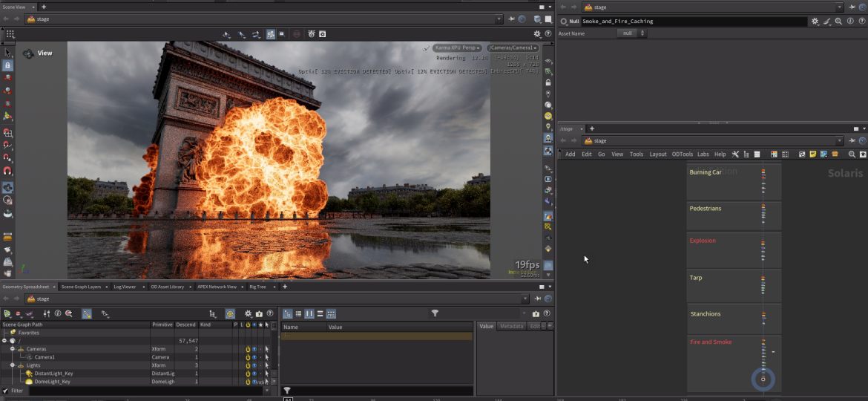Image resolution: width=868 pixels, height=401 pixels.
Task: Click the lock icon on viewport right toolbar
Action: 548,82
